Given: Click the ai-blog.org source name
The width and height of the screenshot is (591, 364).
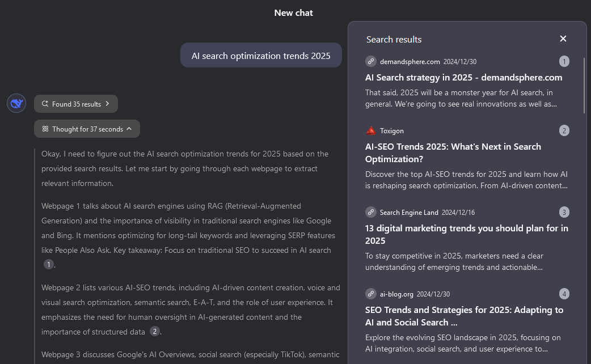Looking at the screenshot, I should point(396,294).
